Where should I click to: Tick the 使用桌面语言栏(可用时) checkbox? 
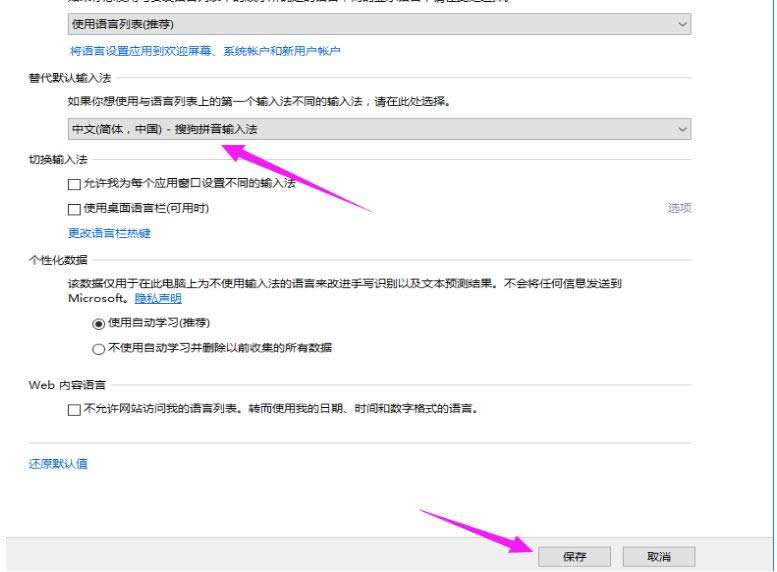click(x=74, y=208)
